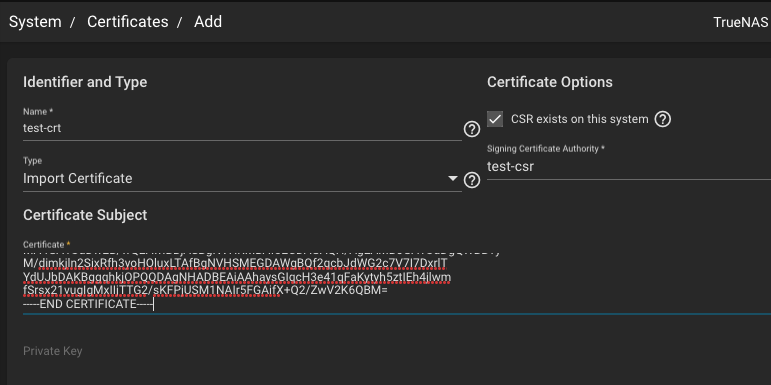
Task: Open help for the Name field
Action: pyautogui.click(x=472, y=129)
